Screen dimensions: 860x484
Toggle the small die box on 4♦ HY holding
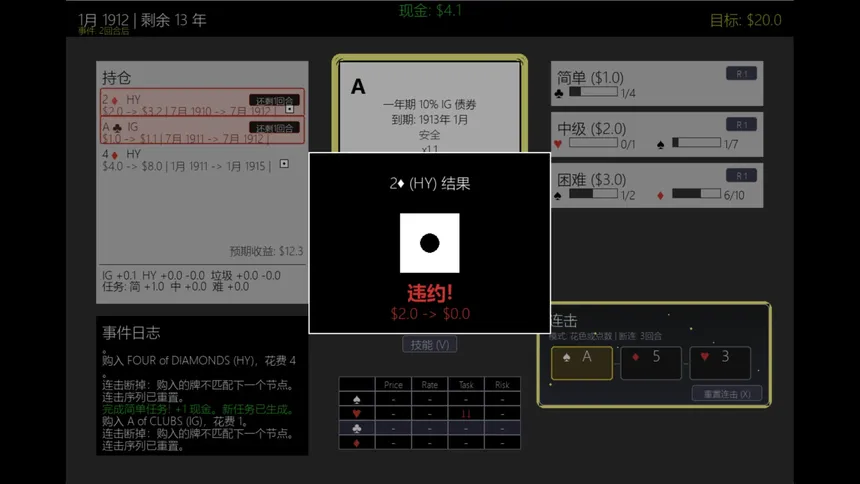(284, 164)
